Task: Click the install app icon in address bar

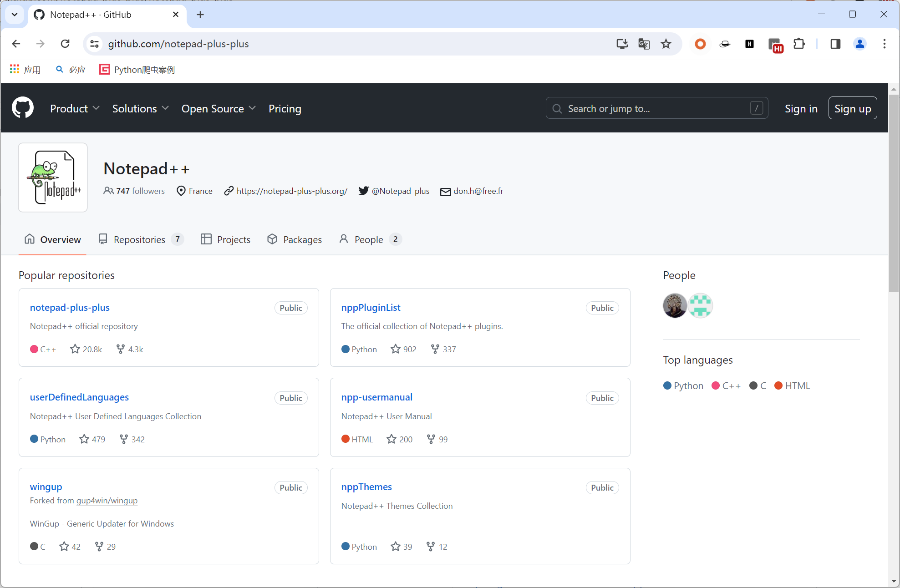Action: click(622, 44)
